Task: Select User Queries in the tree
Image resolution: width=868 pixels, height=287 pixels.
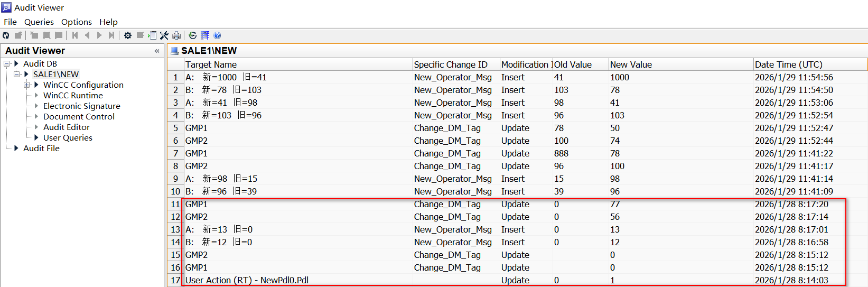Action: click(68, 138)
